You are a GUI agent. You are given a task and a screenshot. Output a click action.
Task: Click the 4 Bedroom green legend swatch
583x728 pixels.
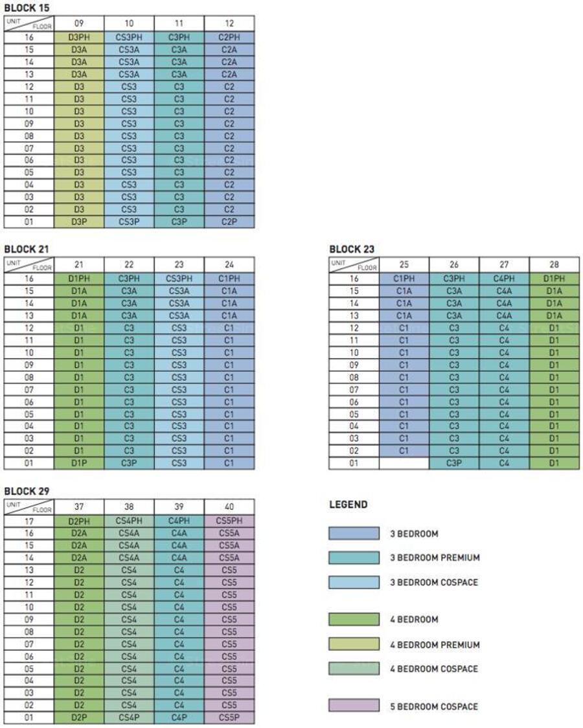(x=354, y=620)
